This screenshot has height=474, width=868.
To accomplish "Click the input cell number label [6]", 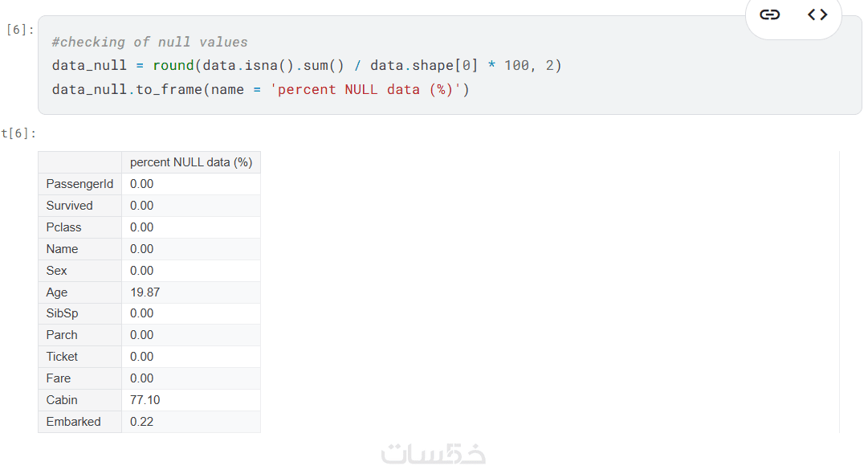I will (x=20, y=30).
